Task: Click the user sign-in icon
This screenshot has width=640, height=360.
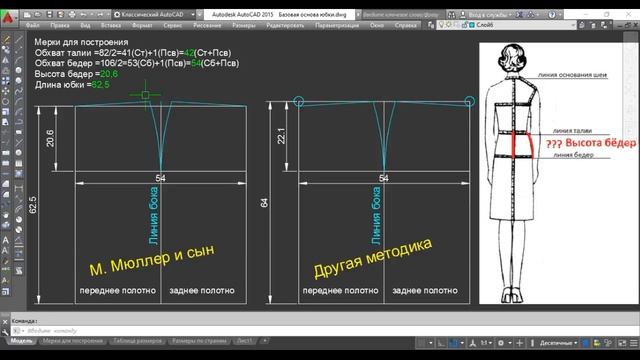Action: (x=463, y=15)
